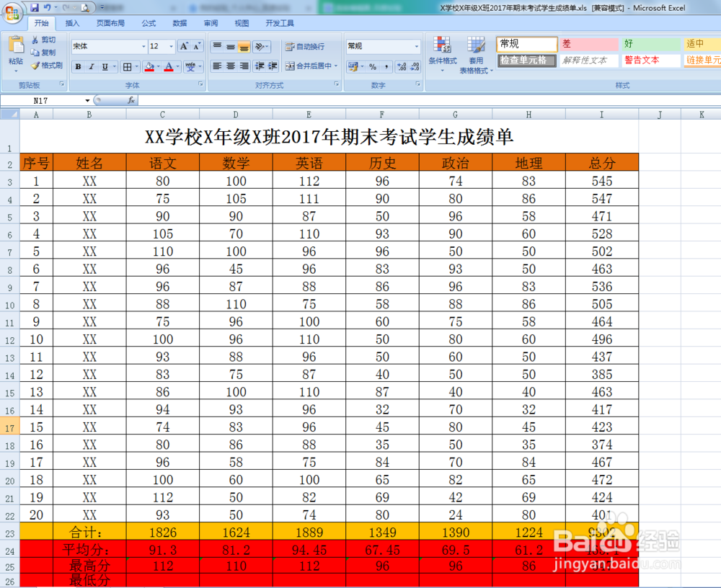721x588 pixels.
Task: Switch to the 插入 tab
Action: click(x=72, y=23)
